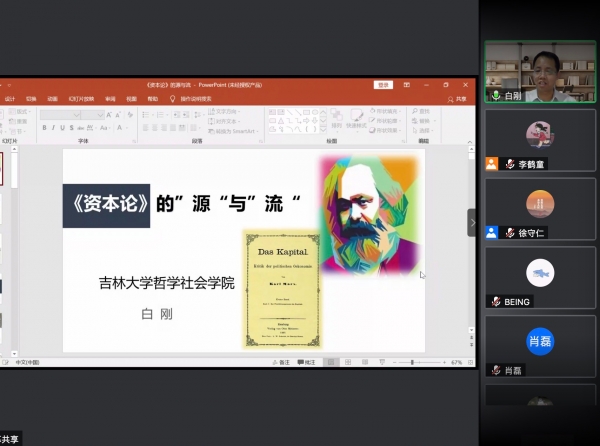Click the Das Kapital cover image
This screenshot has width=600, height=446.
tap(282, 289)
